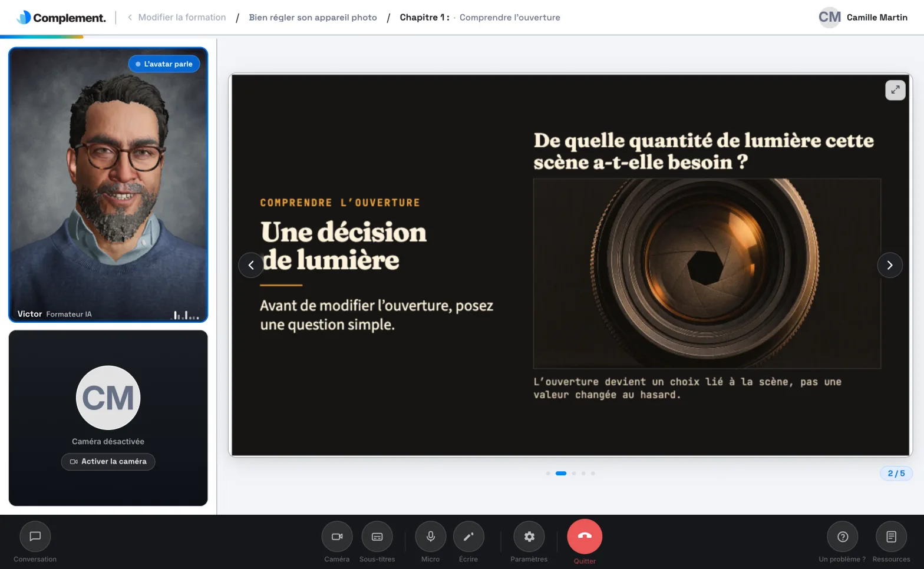Click Caméra désactivée text

108,441
